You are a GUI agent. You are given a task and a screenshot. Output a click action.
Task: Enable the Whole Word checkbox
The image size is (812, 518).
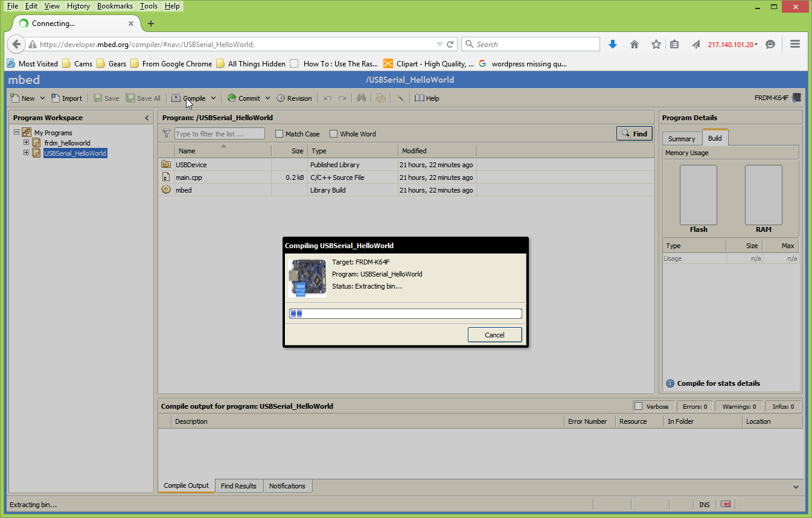tap(333, 133)
